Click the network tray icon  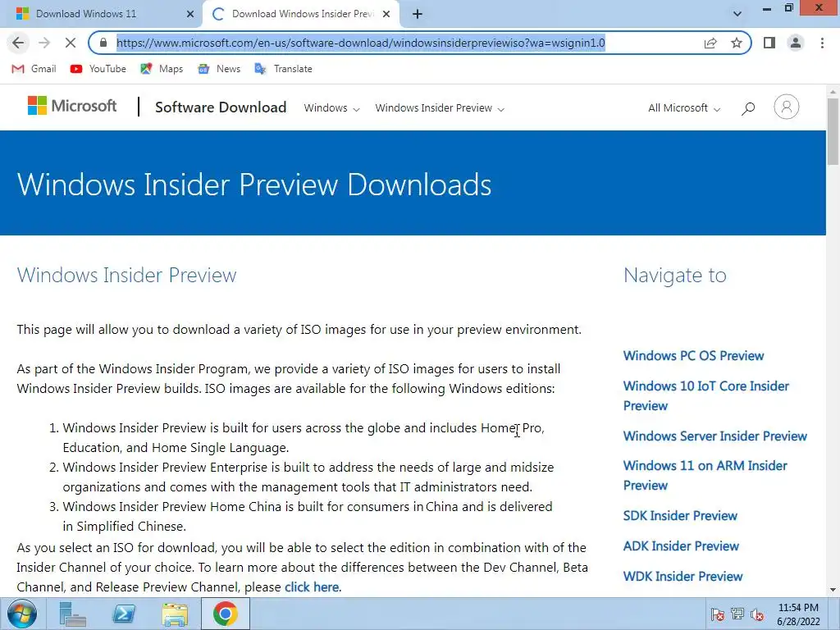(x=737, y=614)
